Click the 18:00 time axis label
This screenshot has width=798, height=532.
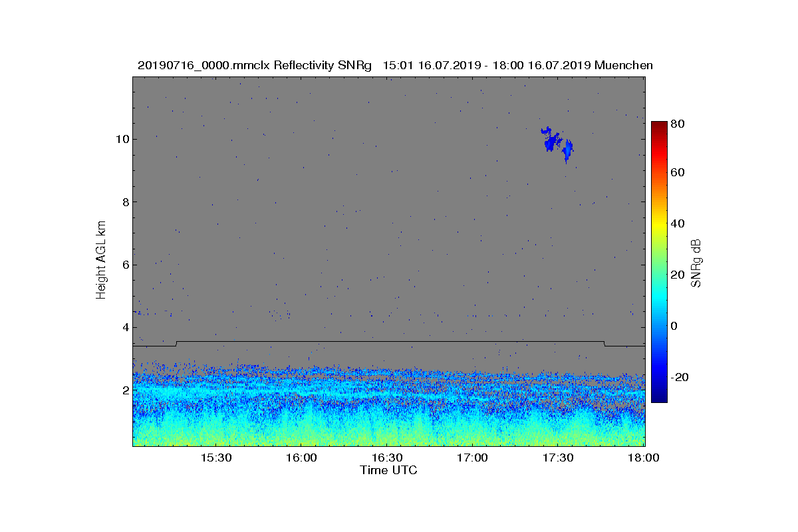pos(644,458)
